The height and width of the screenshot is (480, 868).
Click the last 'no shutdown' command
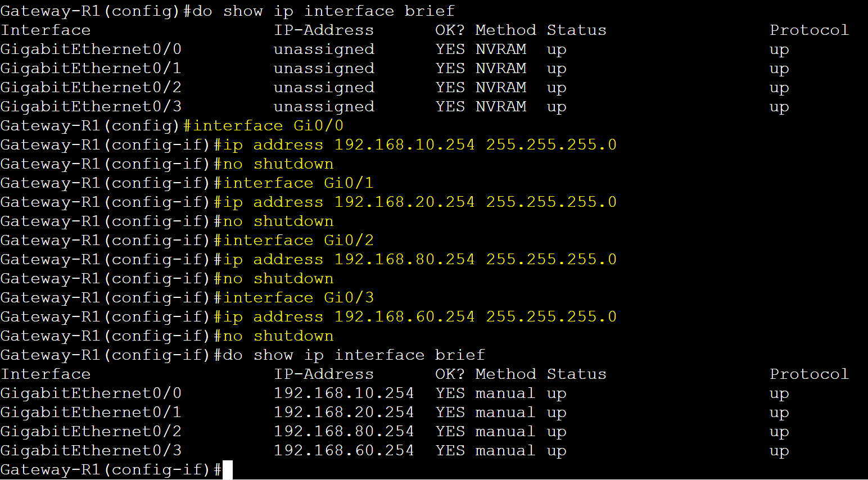click(278, 336)
